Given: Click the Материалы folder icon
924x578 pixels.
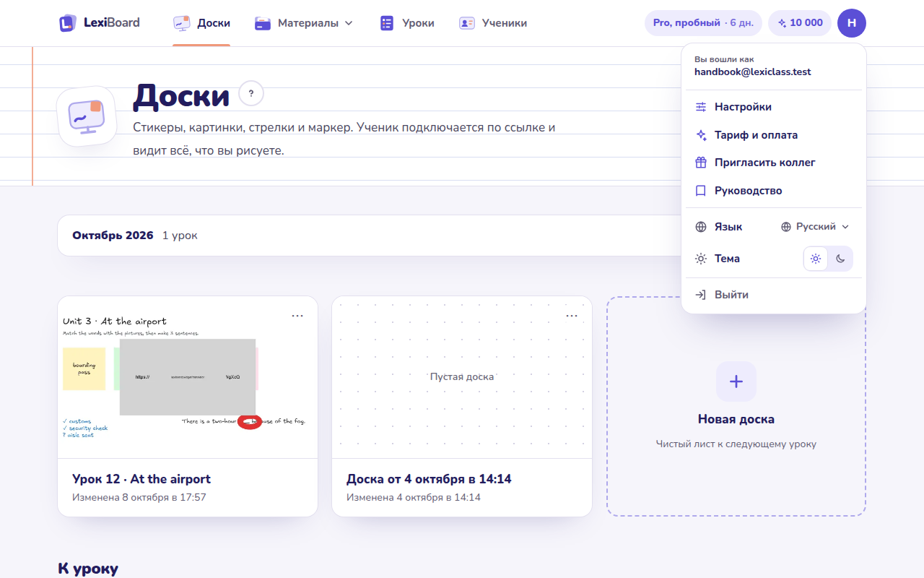Looking at the screenshot, I should [x=263, y=23].
